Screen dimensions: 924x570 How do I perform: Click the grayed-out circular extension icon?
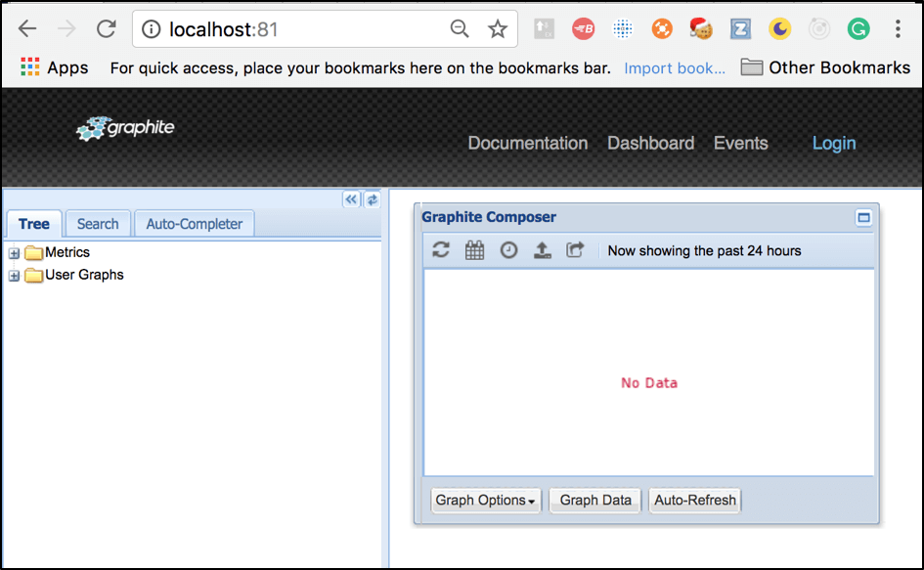[819, 28]
